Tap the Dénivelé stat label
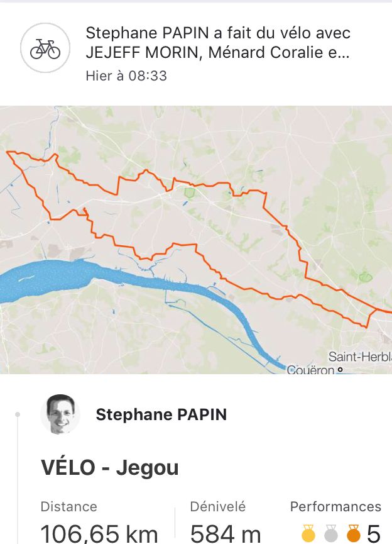This screenshot has width=392, height=544. point(218,507)
